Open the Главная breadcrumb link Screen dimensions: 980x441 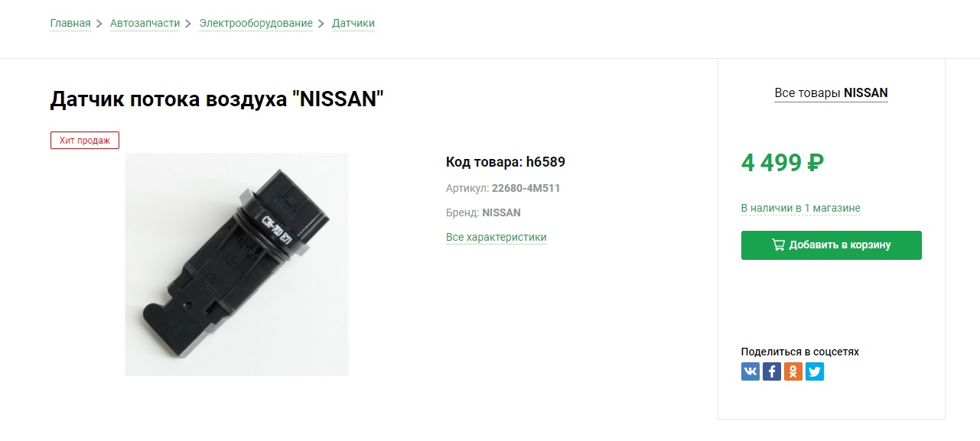click(x=70, y=24)
